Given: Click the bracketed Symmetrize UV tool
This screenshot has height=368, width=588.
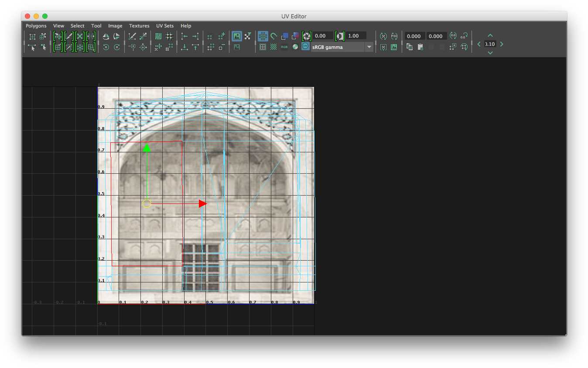Looking at the screenshot, I should pyautogui.click(x=91, y=37).
